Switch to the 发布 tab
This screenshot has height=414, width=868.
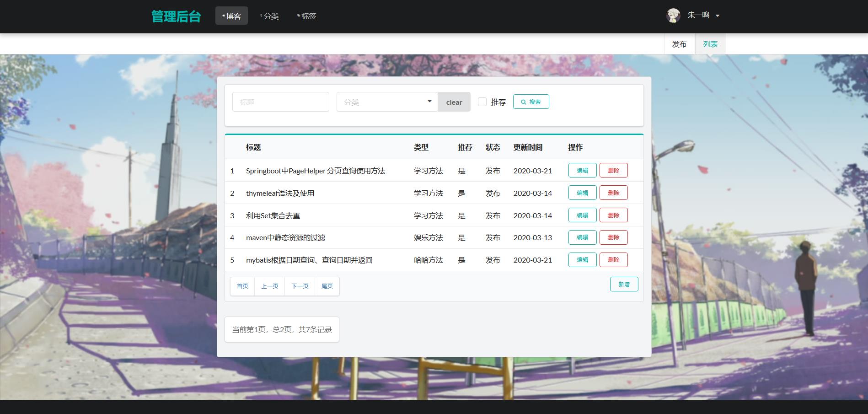coord(679,44)
